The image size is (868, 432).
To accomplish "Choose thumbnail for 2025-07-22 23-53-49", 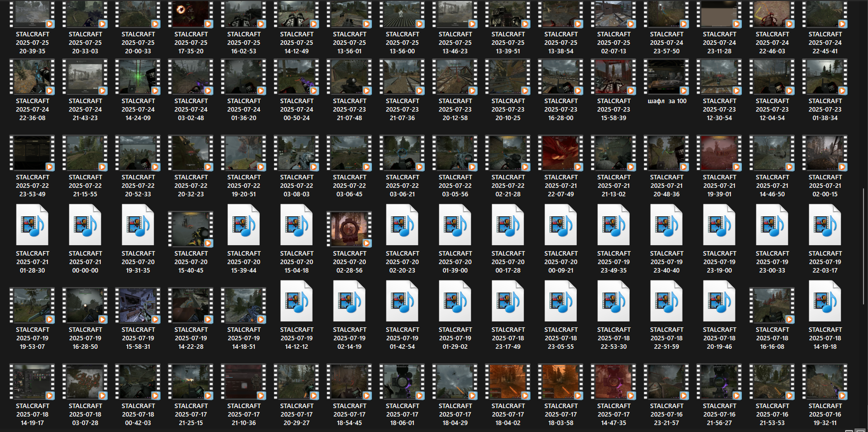I will pos(32,153).
